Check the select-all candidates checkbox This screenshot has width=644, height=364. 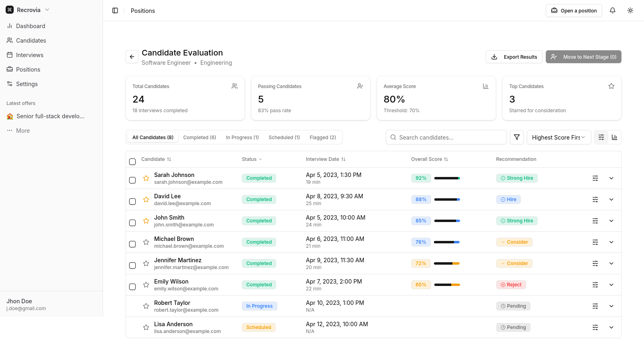[x=132, y=162]
